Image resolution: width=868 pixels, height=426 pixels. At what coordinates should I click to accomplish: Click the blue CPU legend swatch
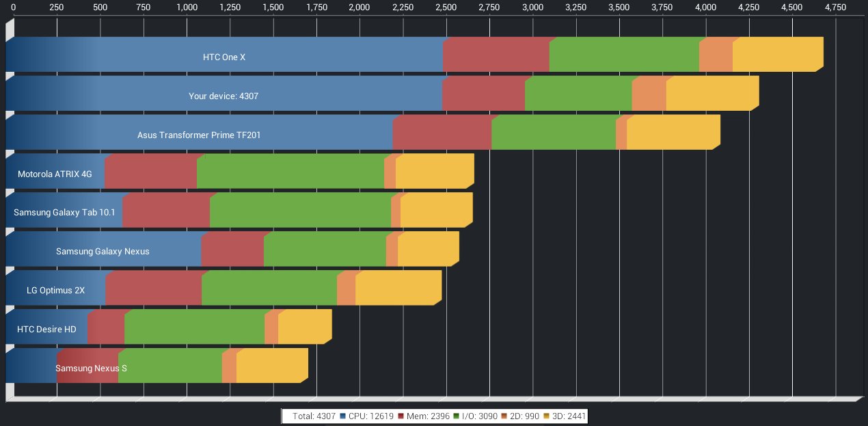coord(343,416)
